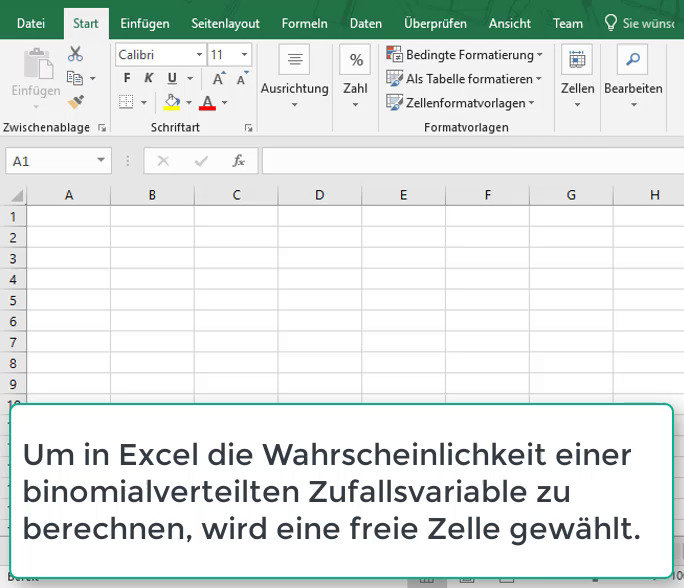Image resolution: width=684 pixels, height=588 pixels.
Task: Select row 5 header
Action: [x=13, y=301]
